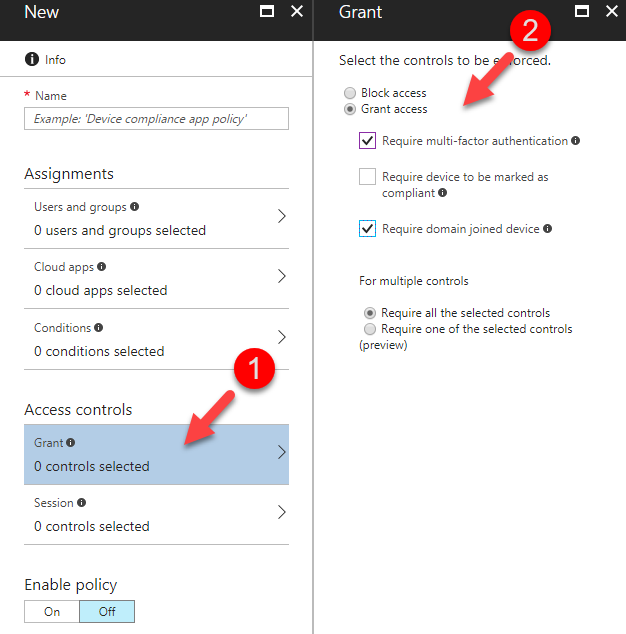The width and height of the screenshot is (626, 634).
Task: Uncheck Require domain joined device
Action: click(x=367, y=228)
